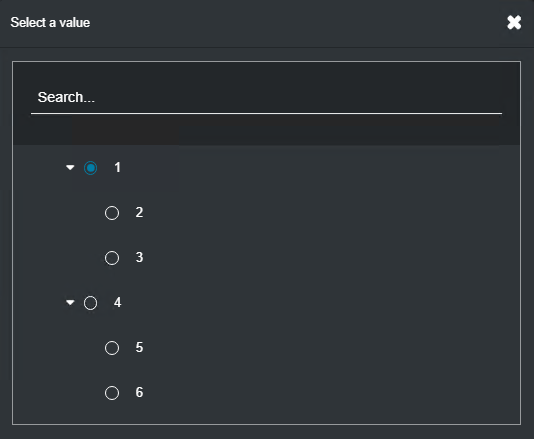Pick the radio button for value 3
Viewport: 534px width, 439px height.
[112, 258]
